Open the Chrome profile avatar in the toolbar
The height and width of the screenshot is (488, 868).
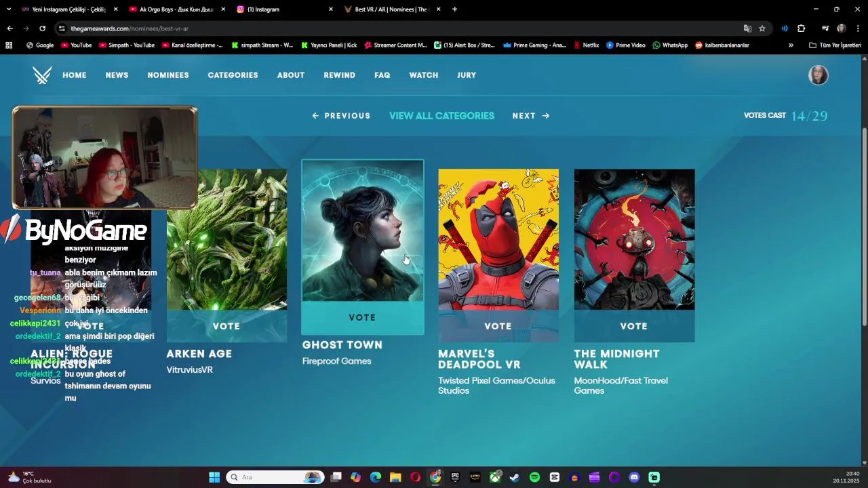842,28
